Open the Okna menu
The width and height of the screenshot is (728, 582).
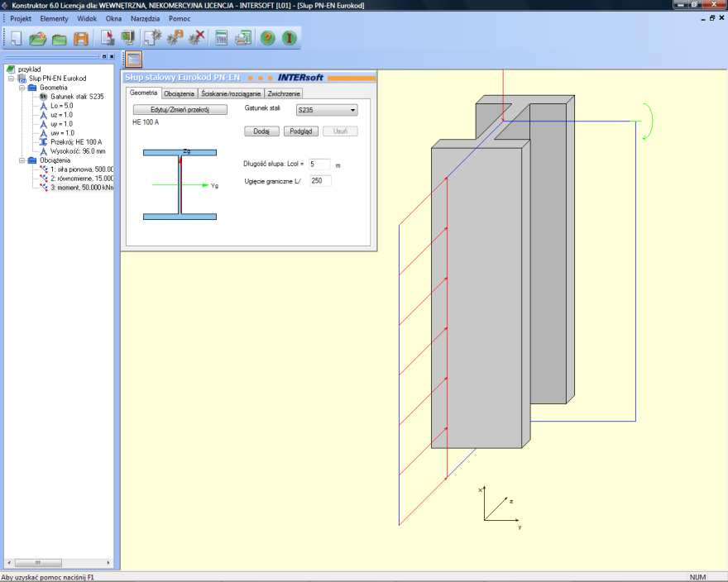(114, 19)
